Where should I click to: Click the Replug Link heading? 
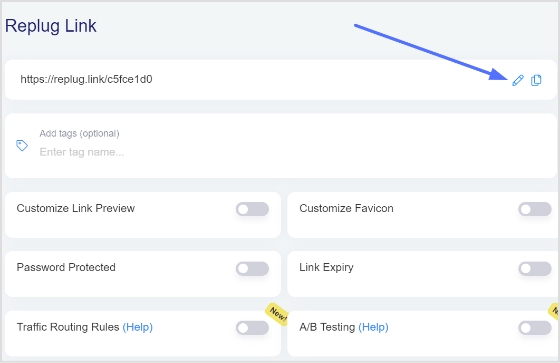(51, 26)
